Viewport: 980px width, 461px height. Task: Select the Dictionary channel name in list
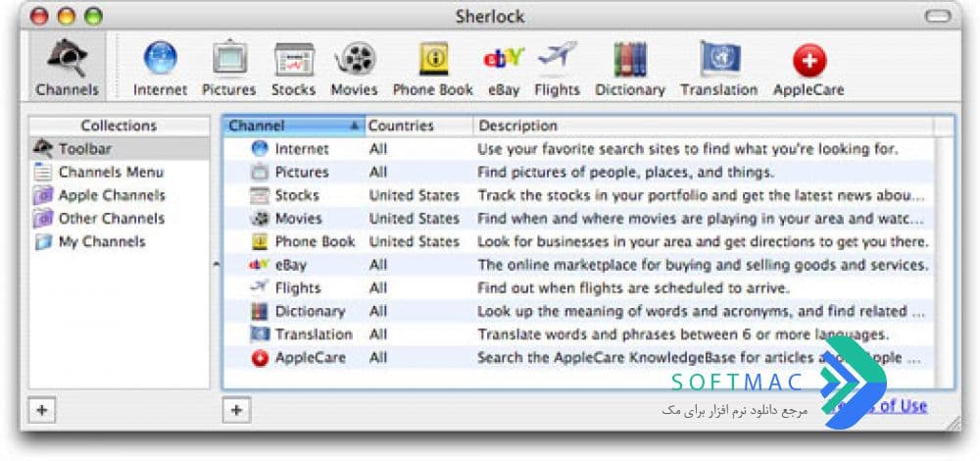click(310, 311)
